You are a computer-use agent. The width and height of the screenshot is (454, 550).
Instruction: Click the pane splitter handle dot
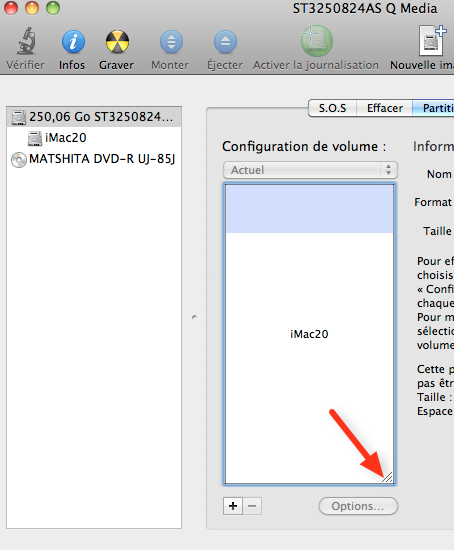pyautogui.click(x=194, y=317)
